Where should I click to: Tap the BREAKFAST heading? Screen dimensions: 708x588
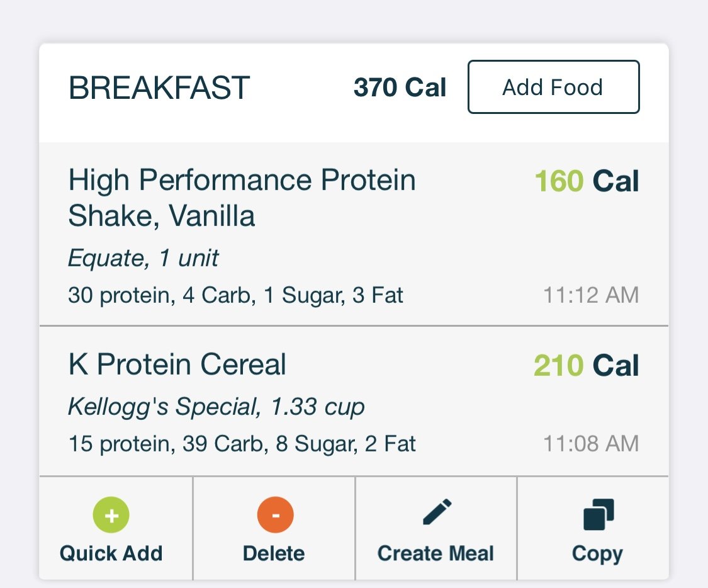click(x=159, y=88)
